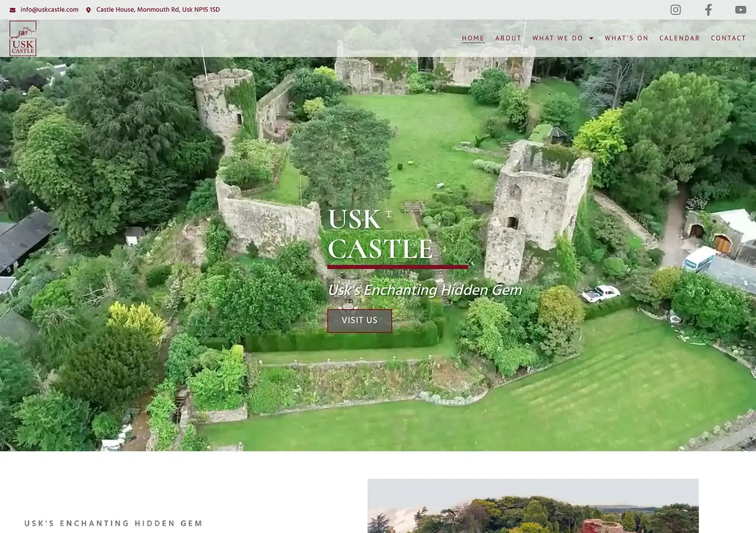Email info@uskcastle.com via the header link
This screenshot has height=533, width=756.
click(x=49, y=9)
